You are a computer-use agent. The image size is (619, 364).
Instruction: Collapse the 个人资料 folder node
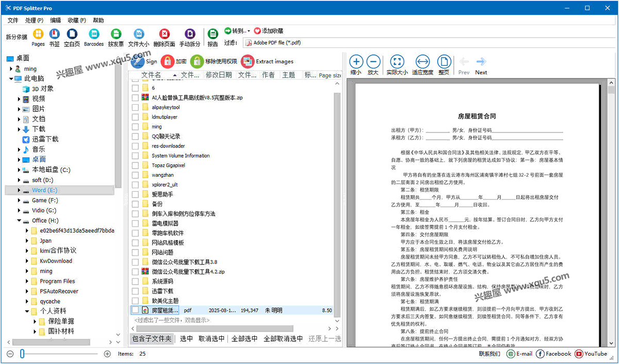pos(27,311)
